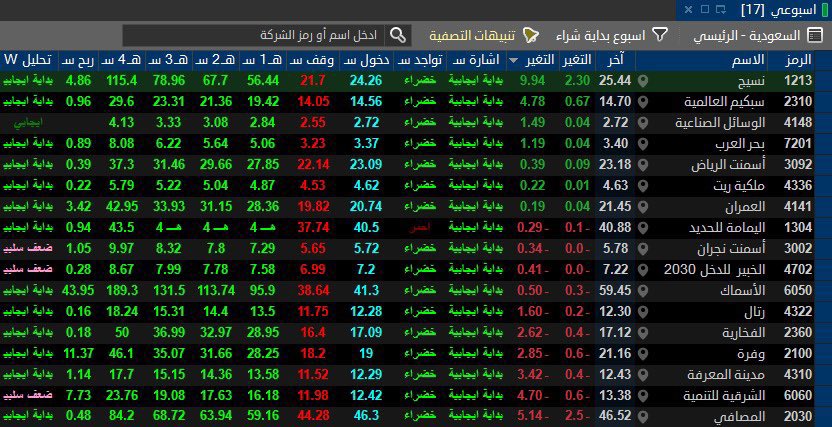Click the pin icon in the الأسماك row
This screenshot has height=427, width=832.
point(643,291)
